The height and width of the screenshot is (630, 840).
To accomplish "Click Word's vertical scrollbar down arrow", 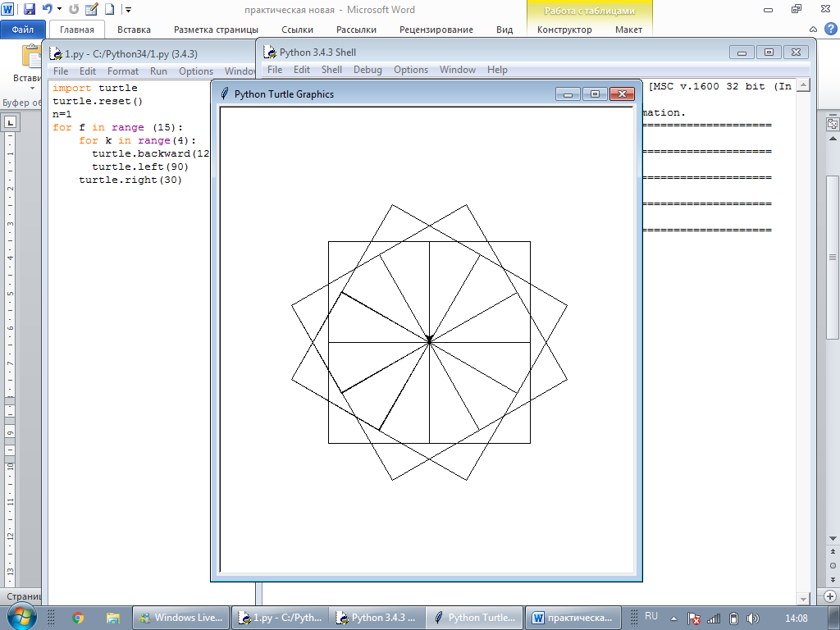I will tap(833, 538).
